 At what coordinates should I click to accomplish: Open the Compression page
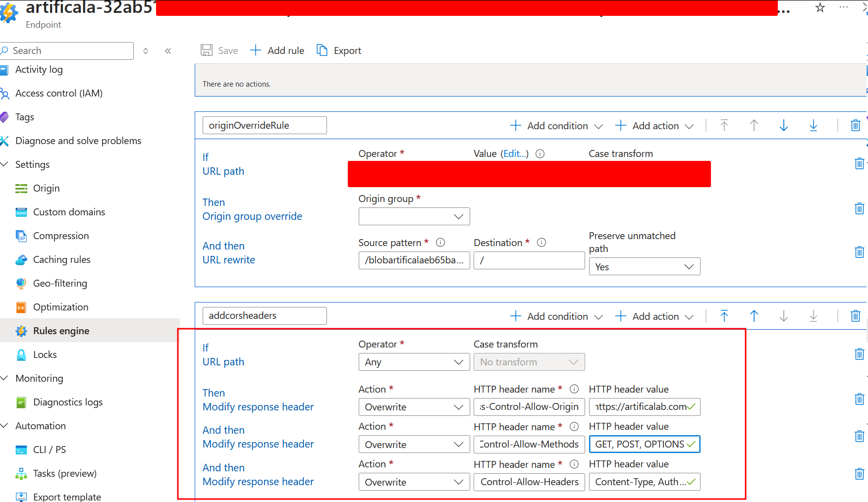[61, 236]
